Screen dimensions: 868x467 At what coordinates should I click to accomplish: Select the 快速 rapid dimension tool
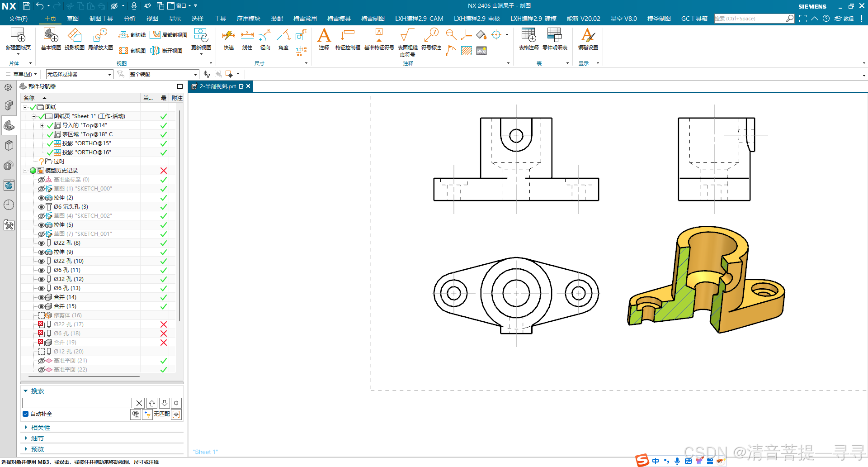pos(229,39)
